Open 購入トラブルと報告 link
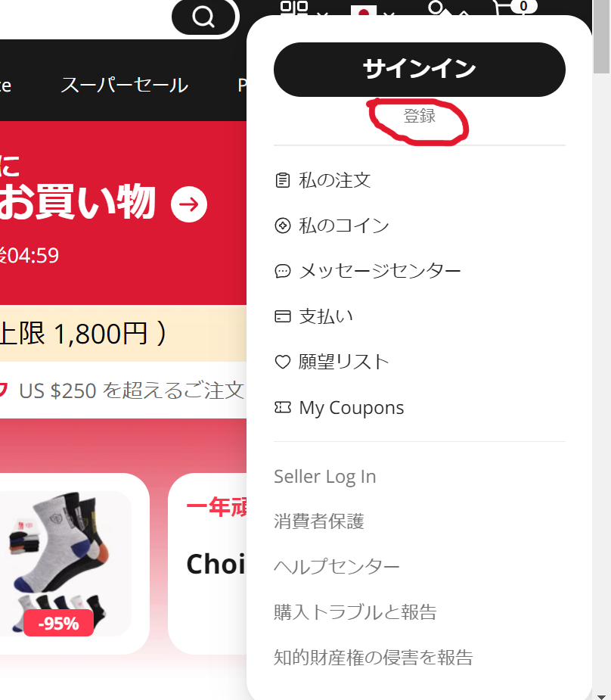The height and width of the screenshot is (700, 611). click(x=355, y=612)
